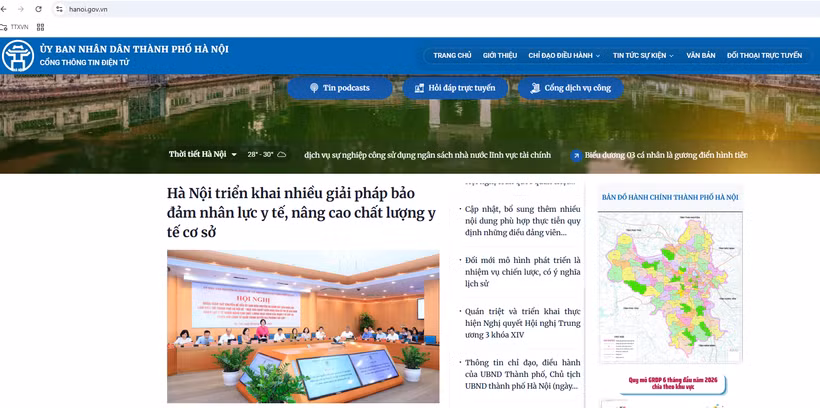Open the TTXVN bookmark folder
Viewport: 820px width, 408px height.
(15, 27)
